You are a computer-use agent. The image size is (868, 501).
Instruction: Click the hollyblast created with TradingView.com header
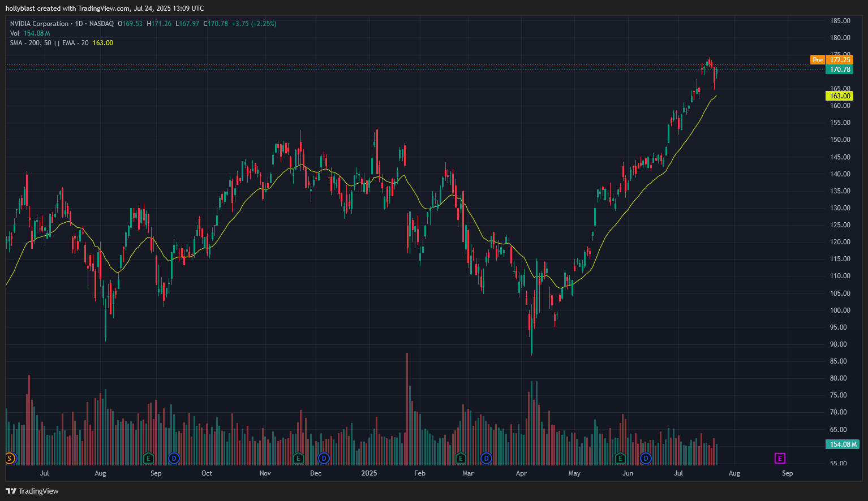coord(105,8)
